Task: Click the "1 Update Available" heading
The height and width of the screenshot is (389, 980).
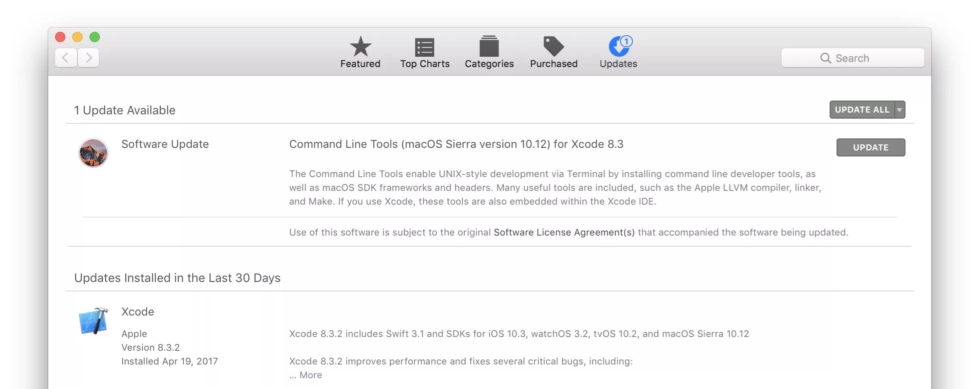Action: pyautogui.click(x=125, y=110)
